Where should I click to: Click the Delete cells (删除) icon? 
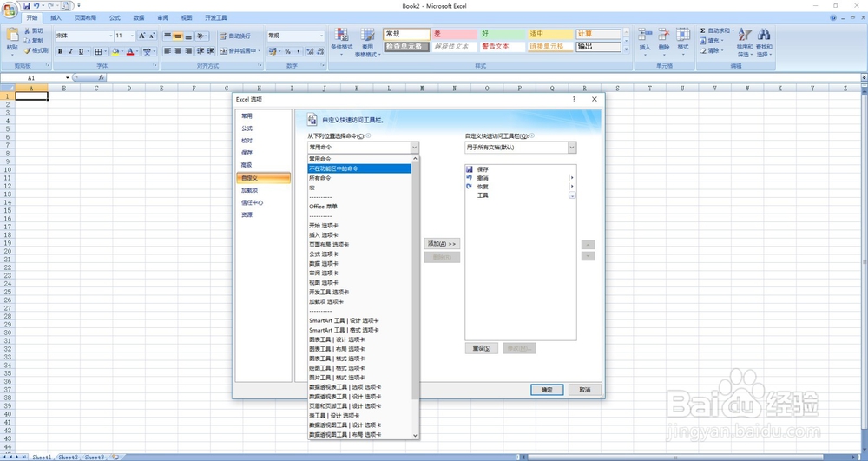tap(664, 35)
